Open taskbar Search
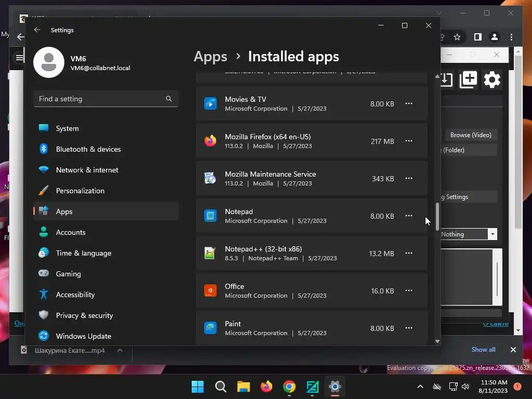This screenshot has height=399, width=532. [220, 387]
